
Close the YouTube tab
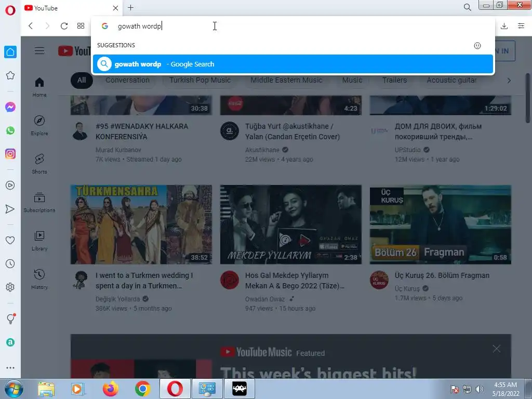click(115, 8)
